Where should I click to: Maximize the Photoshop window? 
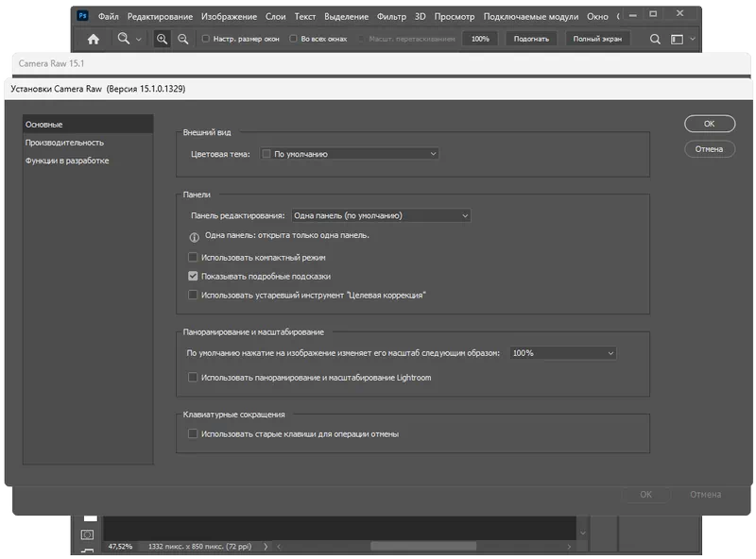point(653,14)
